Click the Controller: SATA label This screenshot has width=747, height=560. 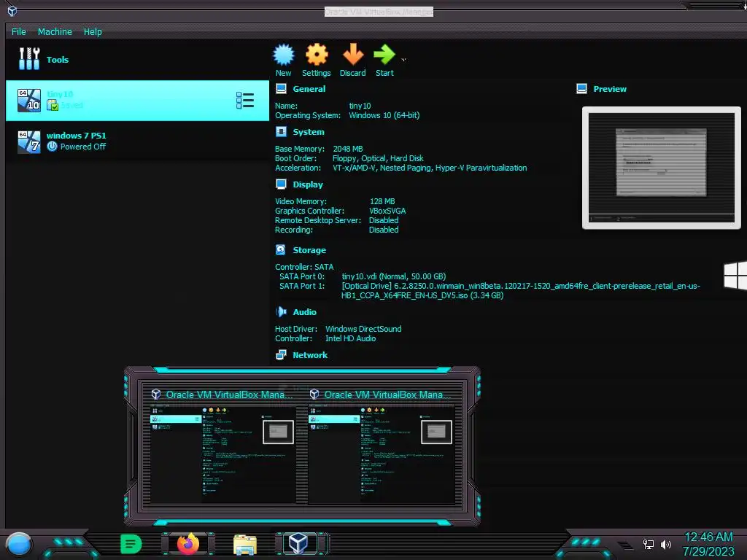[304, 267]
